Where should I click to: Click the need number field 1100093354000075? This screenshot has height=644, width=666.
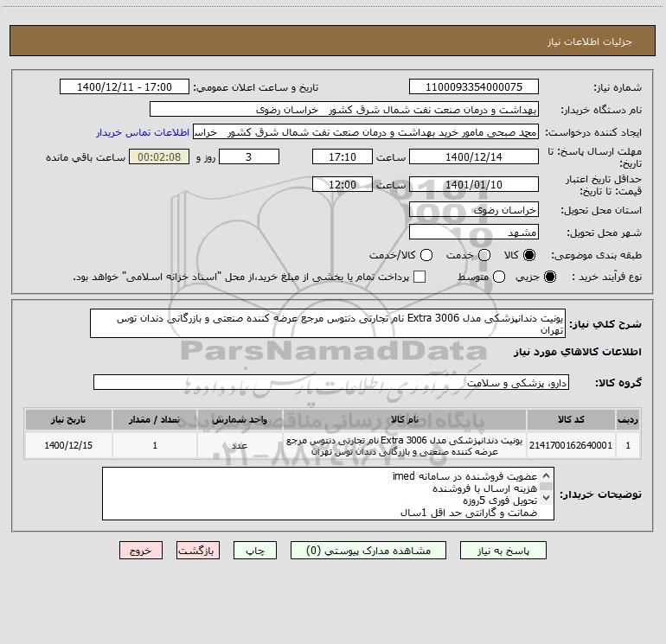click(474, 86)
